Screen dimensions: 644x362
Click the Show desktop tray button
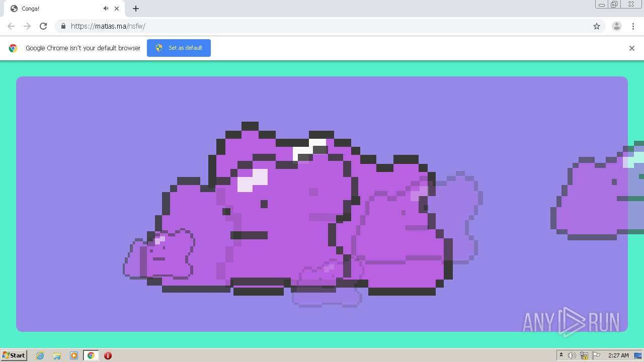tap(638, 355)
